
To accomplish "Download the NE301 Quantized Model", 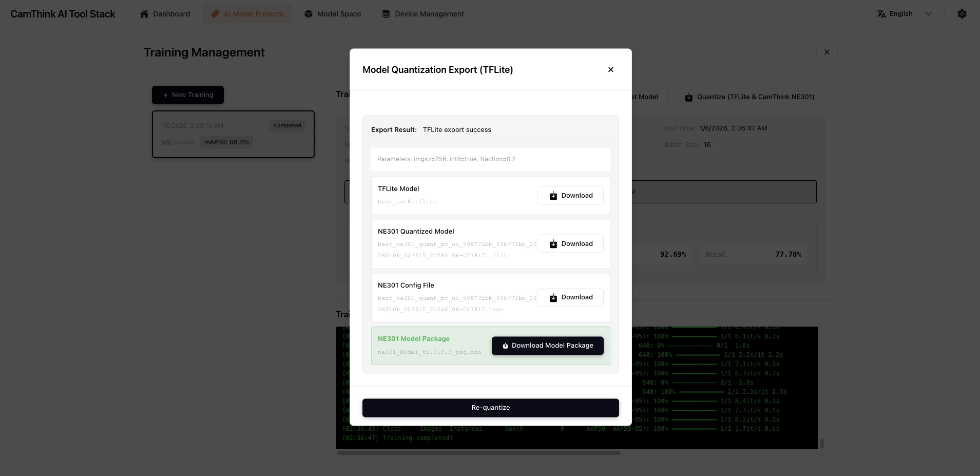I will [x=570, y=244].
